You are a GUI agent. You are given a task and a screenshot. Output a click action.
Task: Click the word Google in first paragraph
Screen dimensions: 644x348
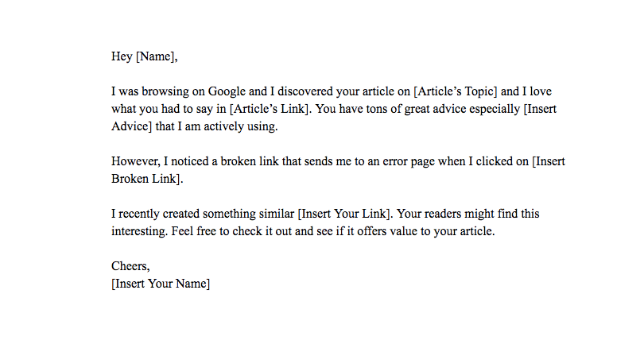(x=227, y=92)
